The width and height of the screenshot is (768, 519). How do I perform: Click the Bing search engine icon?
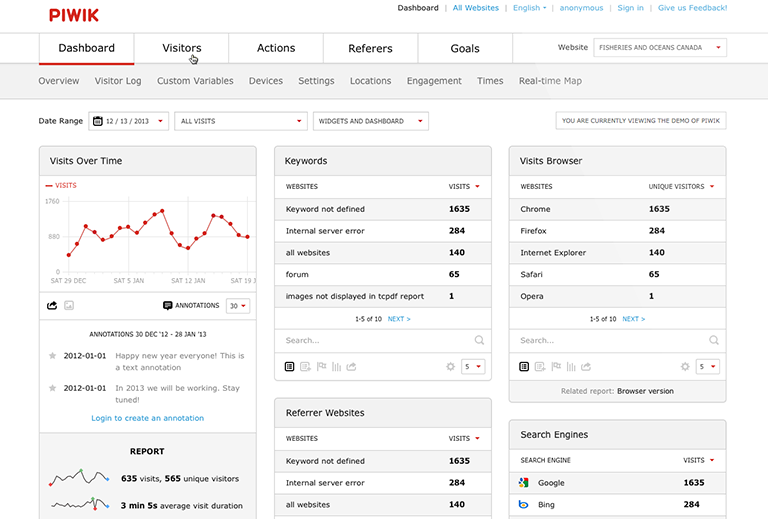tap(524, 504)
